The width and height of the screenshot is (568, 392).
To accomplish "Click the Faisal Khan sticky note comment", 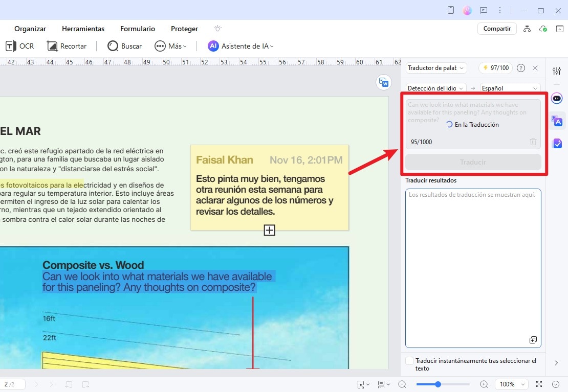I will 270,188.
